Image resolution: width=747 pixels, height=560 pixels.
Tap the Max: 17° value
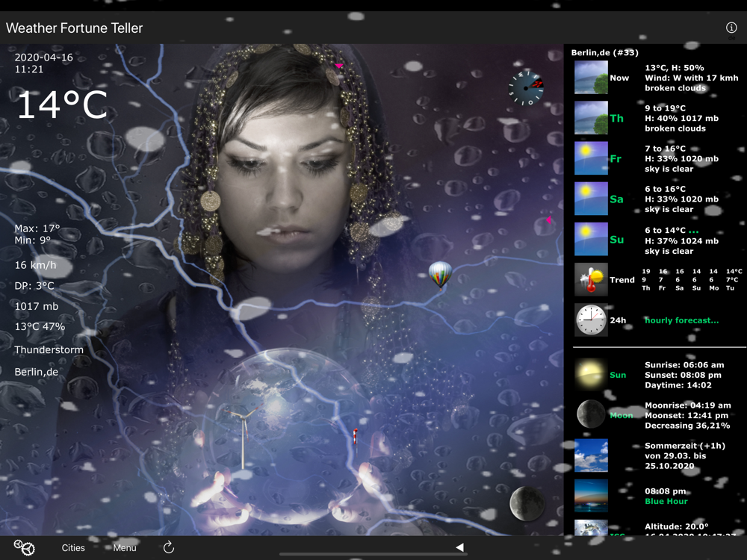point(37,228)
